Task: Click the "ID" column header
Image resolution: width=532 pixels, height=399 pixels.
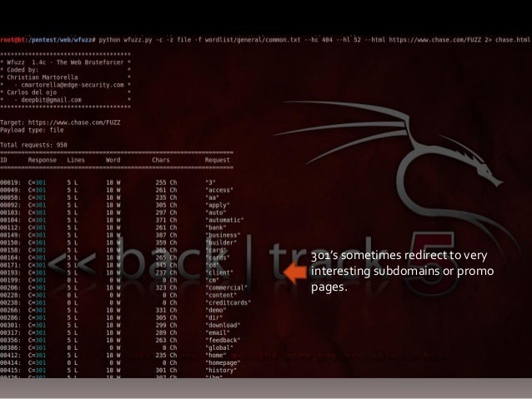Action: point(3,160)
